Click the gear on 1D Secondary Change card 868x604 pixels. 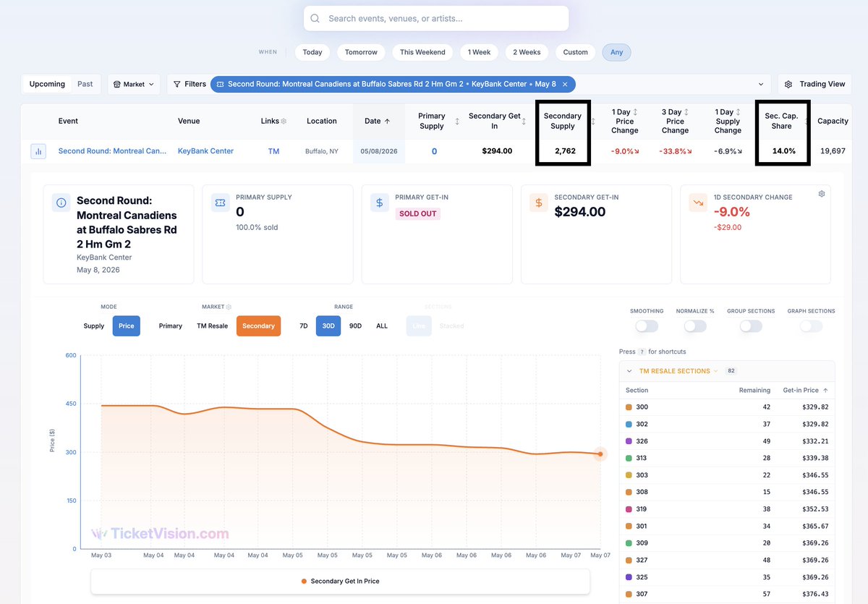coord(822,194)
